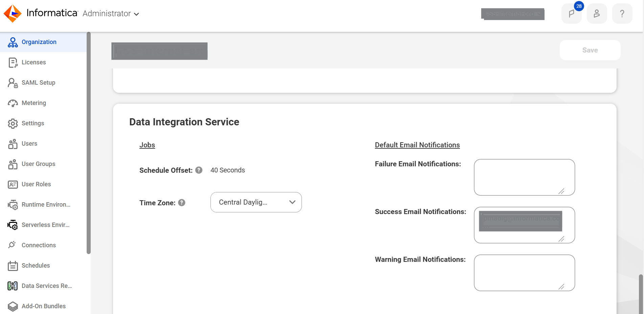This screenshot has width=644, height=314.
Task: Open the notifications flag icon
Action: 571,14
